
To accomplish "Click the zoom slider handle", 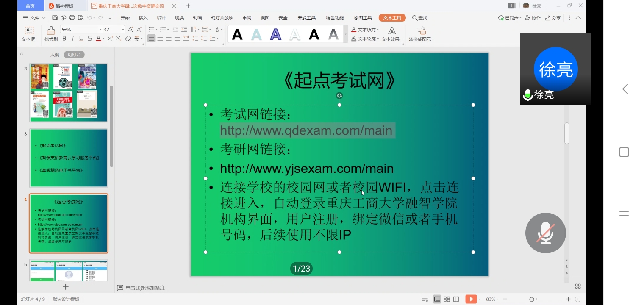I will coord(532,299).
